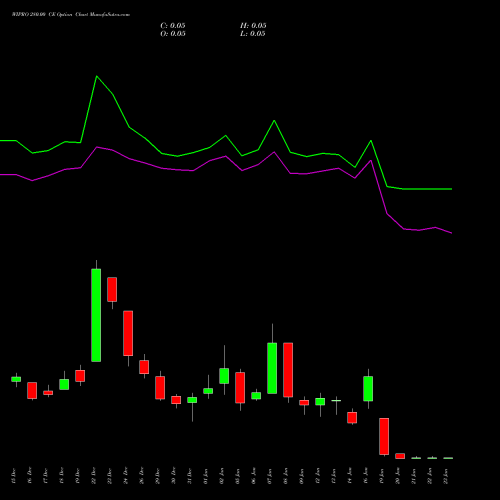
Task: Click the 'C: 0.05' close value
Action: tap(173, 26)
